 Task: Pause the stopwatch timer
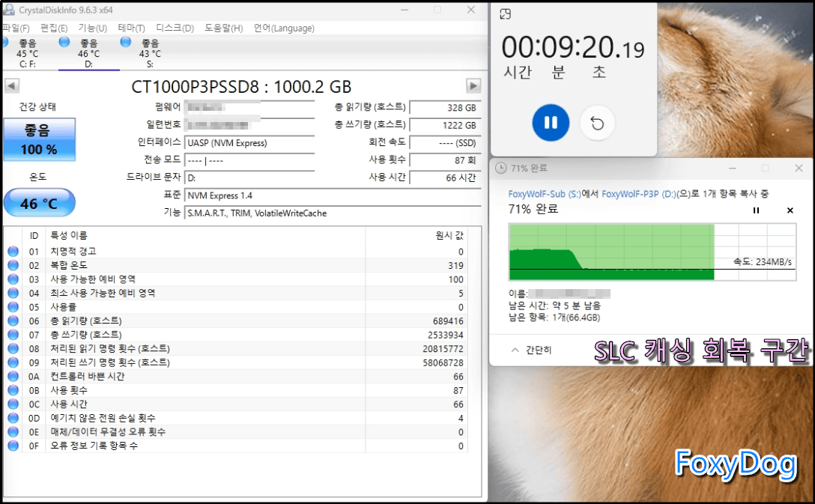(551, 123)
